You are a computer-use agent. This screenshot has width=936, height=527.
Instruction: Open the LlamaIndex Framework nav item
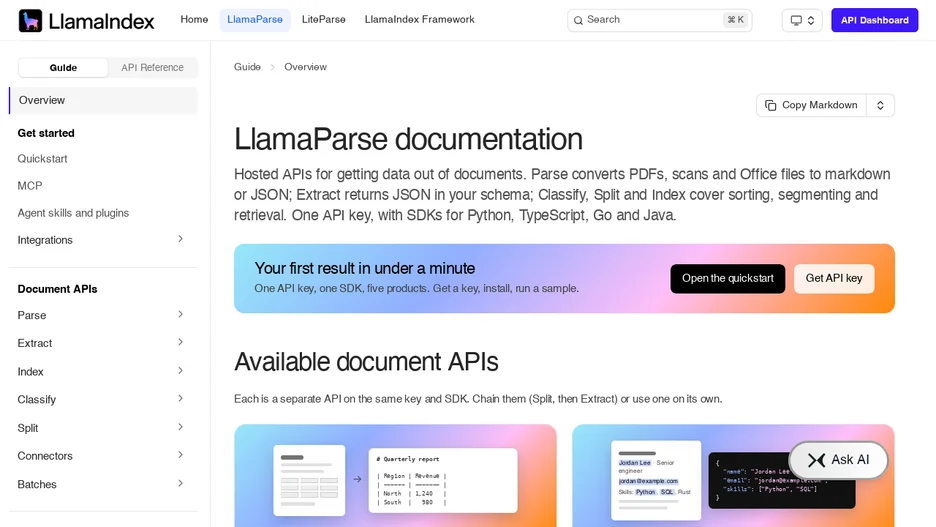pyautogui.click(x=420, y=20)
